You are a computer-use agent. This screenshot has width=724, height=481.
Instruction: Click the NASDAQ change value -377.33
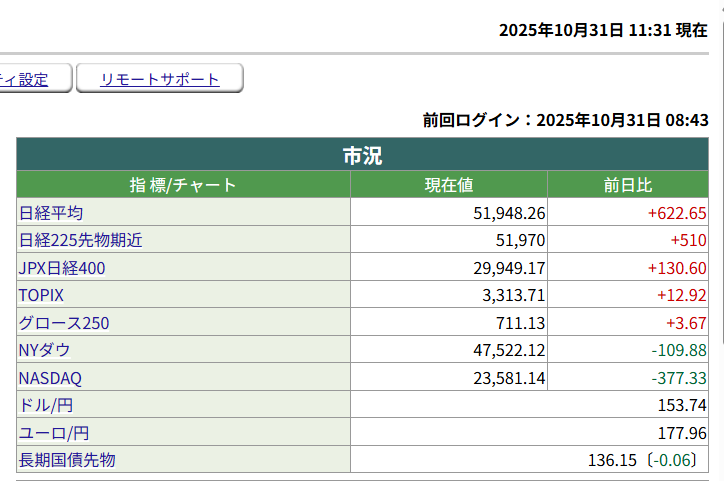(x=679, y=378)
